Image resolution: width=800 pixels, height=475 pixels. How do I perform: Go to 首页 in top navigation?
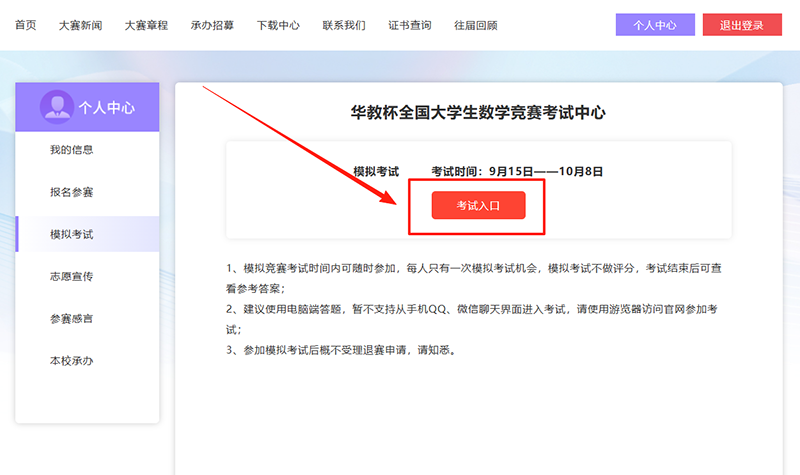click(26, 25)
